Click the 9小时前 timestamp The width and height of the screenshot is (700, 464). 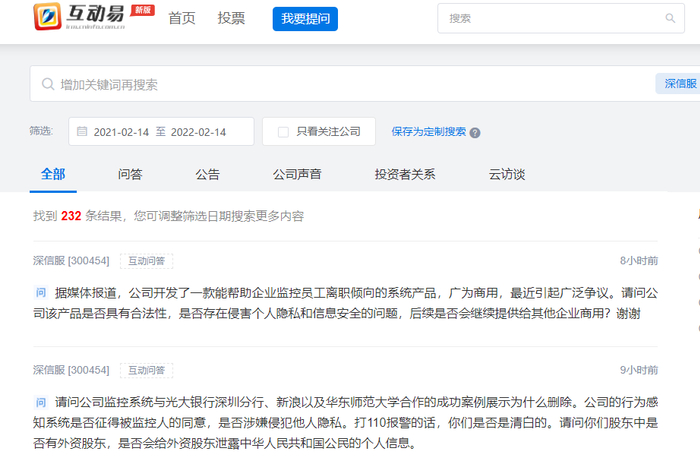coord(639,370)
